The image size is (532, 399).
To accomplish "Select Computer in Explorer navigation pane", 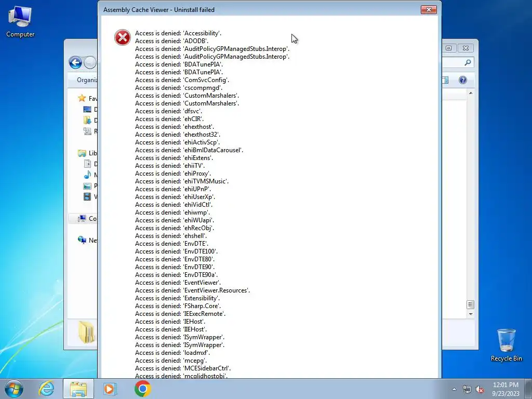I will [82, 219].
